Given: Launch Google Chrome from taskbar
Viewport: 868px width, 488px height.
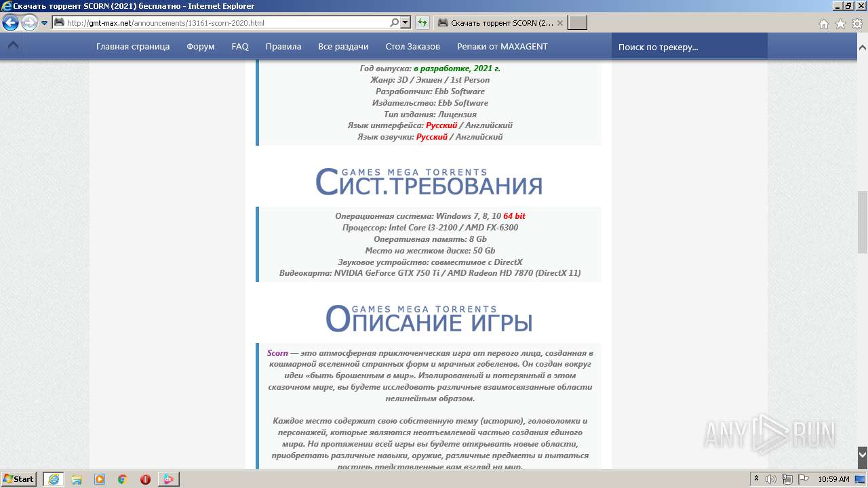Looking at the screenshot, I should tap(122, 479).
